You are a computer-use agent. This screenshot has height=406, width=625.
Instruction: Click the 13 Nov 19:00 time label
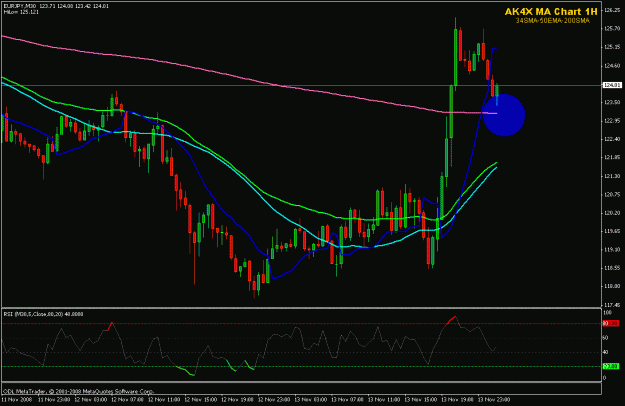click(457, 399)
